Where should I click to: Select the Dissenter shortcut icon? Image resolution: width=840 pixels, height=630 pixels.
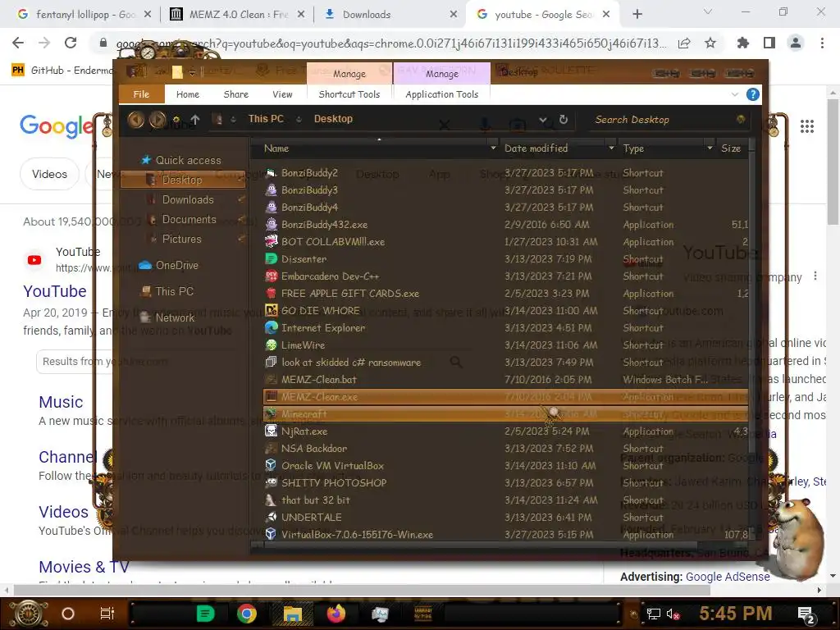[271, 258]
